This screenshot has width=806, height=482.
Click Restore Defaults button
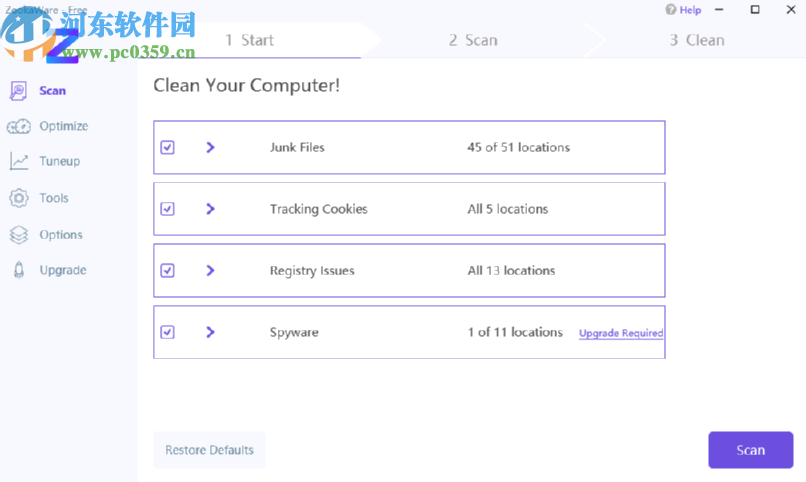point(209,450)
